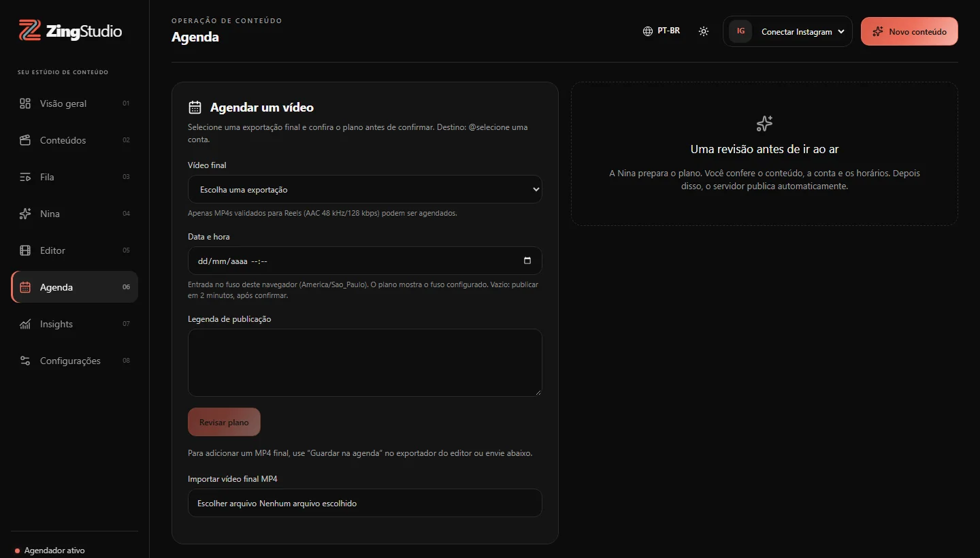
Task: Click the Fila playlist icon
Action: 25,177
